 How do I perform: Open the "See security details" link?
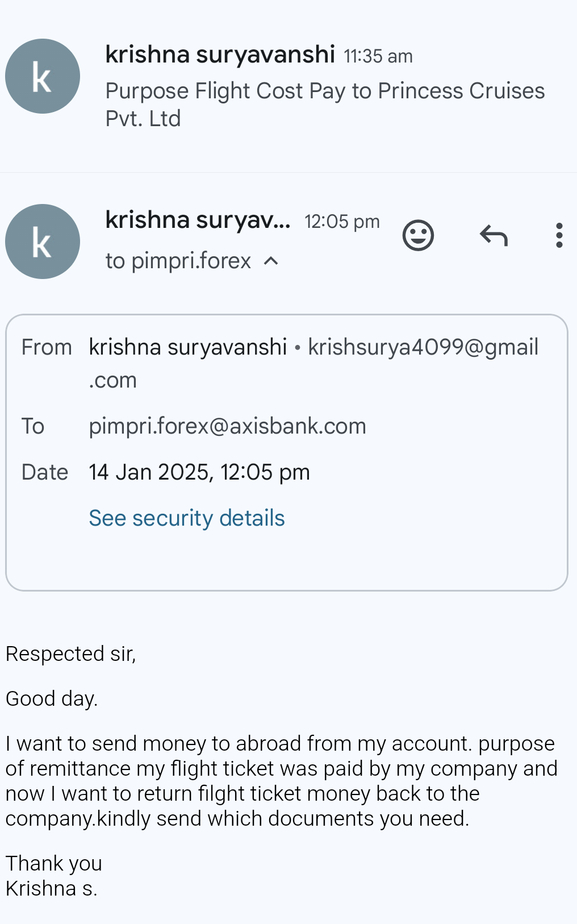point(187,518)
